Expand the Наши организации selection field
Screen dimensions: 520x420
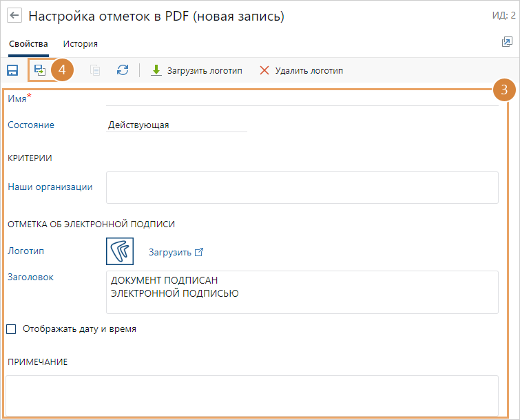coord(302,188)
